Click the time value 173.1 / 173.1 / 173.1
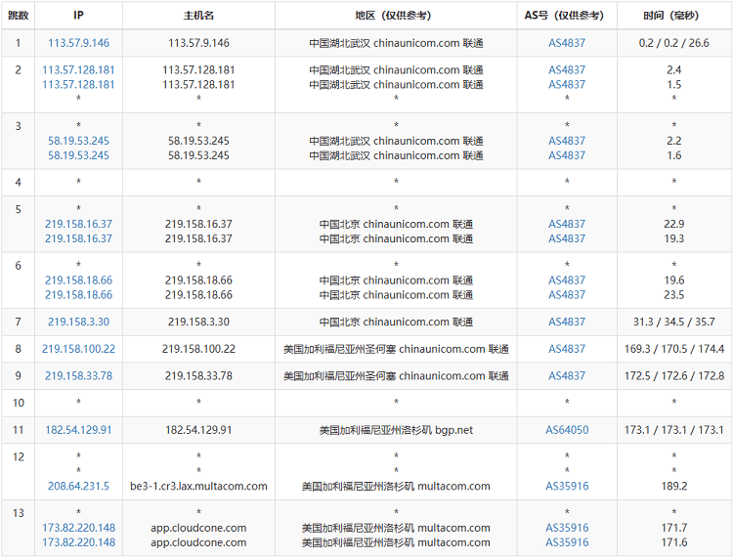The height and width of the screenshot is (560, 733). pyautogui.click(x=674, y=430)
